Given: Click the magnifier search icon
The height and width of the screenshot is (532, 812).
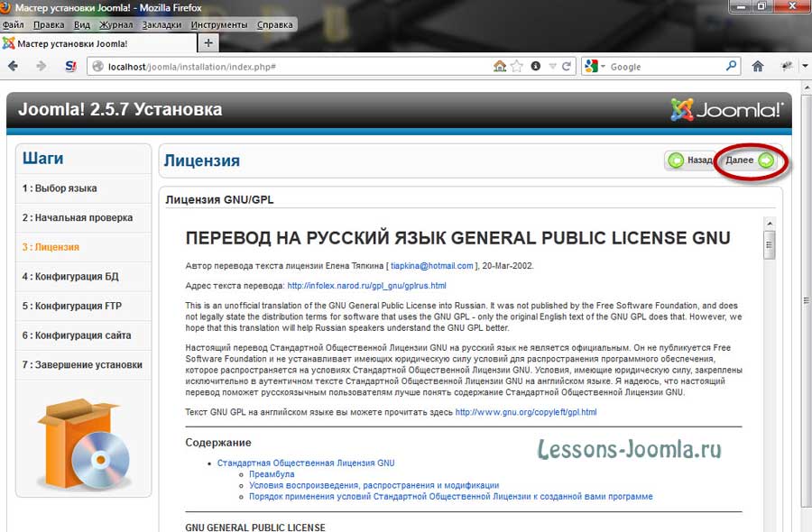Looking at the screenshot, I should [731, 66].
